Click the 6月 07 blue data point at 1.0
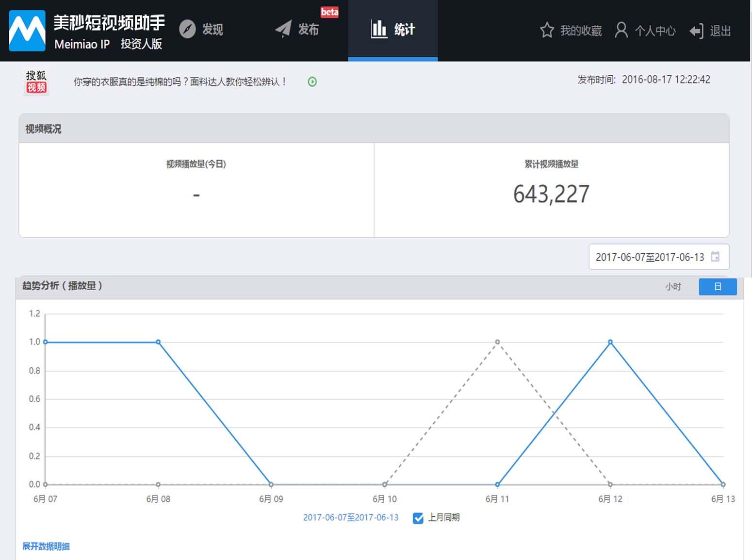 [45, 342]
